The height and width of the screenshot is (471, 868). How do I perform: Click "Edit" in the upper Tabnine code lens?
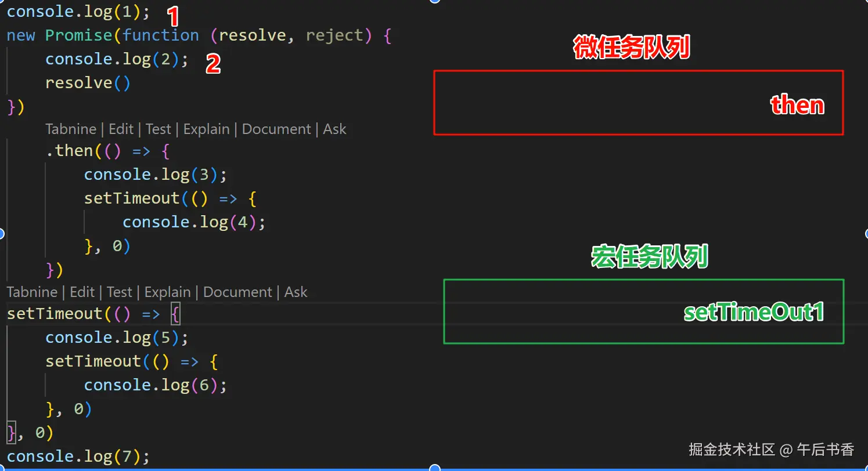pyautogui.click(x=121, y=129)
